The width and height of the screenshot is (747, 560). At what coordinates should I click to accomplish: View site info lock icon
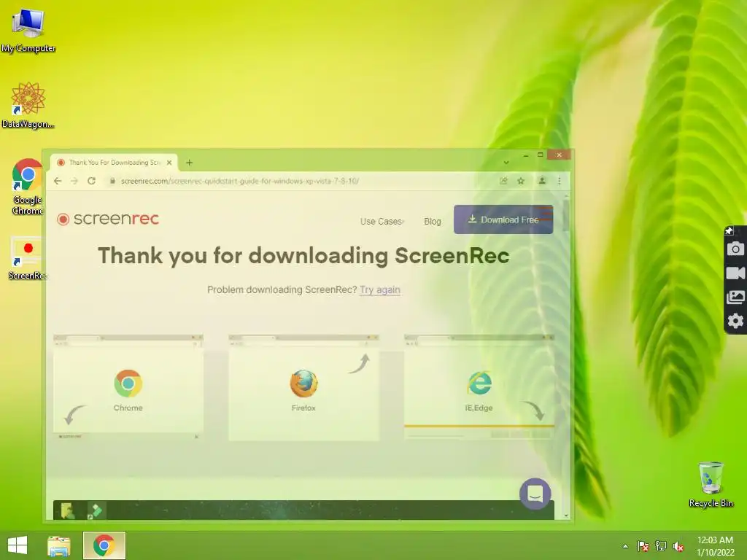[x=112, y=181]
